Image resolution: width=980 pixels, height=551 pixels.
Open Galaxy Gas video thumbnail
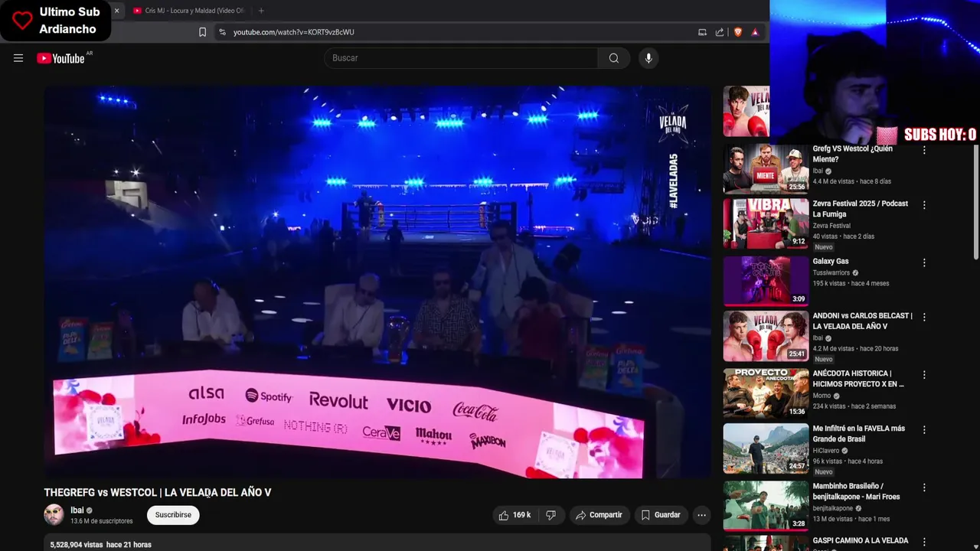click(766, 281)
